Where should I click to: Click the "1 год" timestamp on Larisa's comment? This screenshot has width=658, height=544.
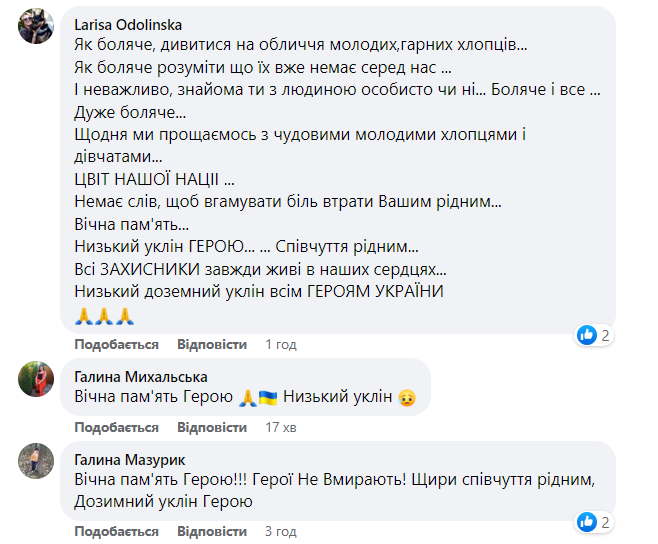click(x=280, y=344)
